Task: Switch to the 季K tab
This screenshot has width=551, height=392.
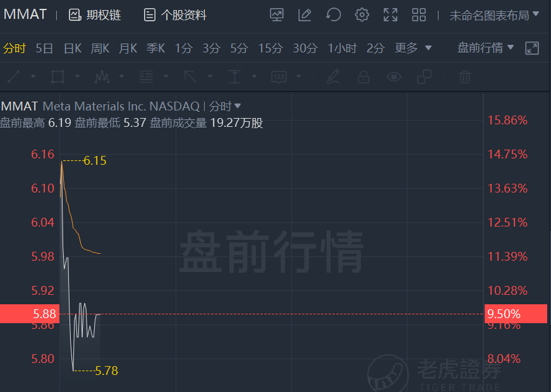Action: click(155, 48)
